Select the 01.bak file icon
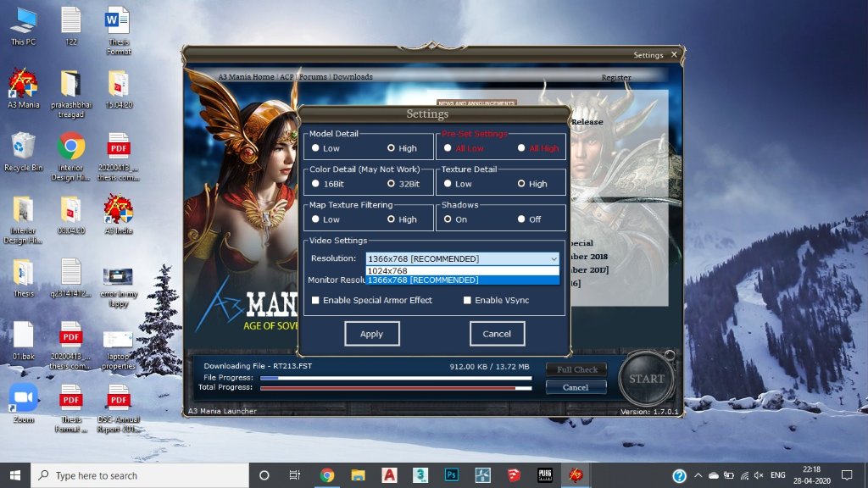 [23, 341]
